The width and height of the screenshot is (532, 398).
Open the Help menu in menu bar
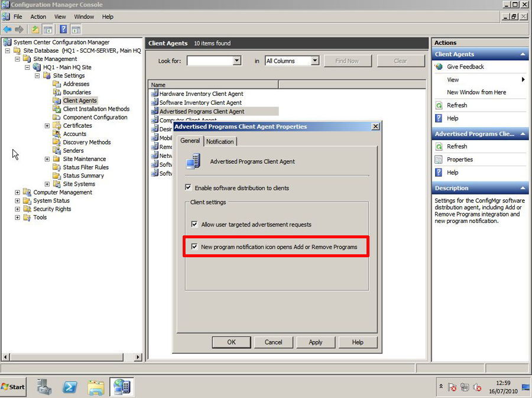click(x=108, y=17)
